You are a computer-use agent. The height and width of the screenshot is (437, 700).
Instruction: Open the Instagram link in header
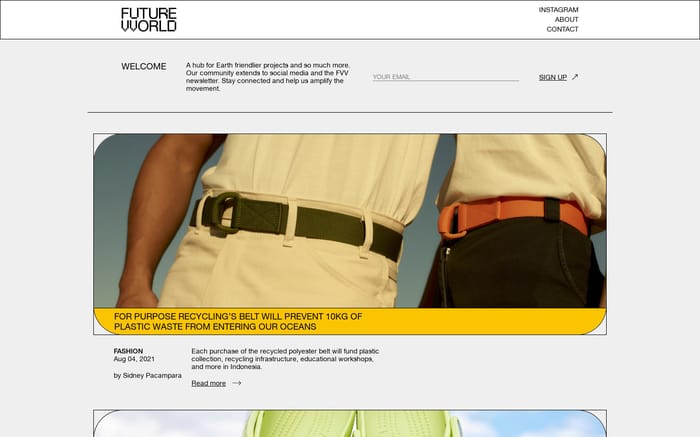click(x=558, y=10)
